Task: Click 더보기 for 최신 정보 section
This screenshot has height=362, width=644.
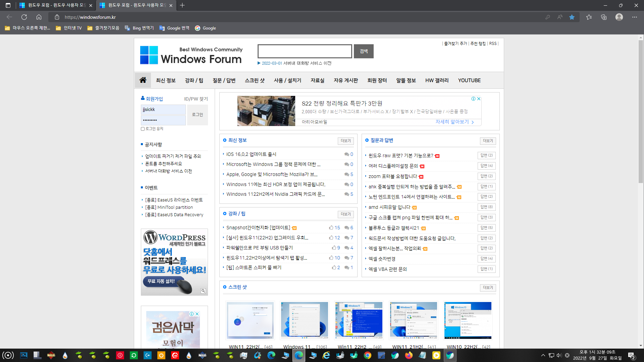Action: tap(345, 141)
